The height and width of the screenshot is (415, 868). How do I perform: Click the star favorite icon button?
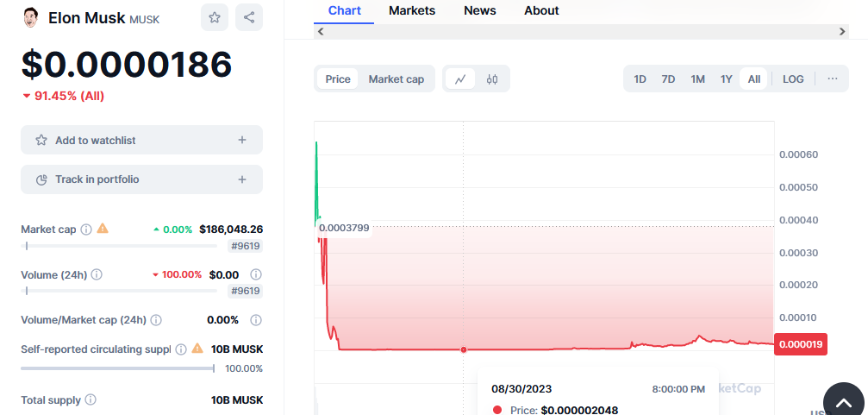(x=215, y=17)
